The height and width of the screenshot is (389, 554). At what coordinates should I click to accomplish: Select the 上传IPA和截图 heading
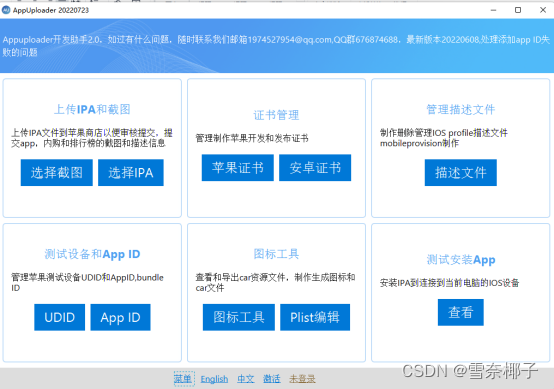tap(92, 109)
